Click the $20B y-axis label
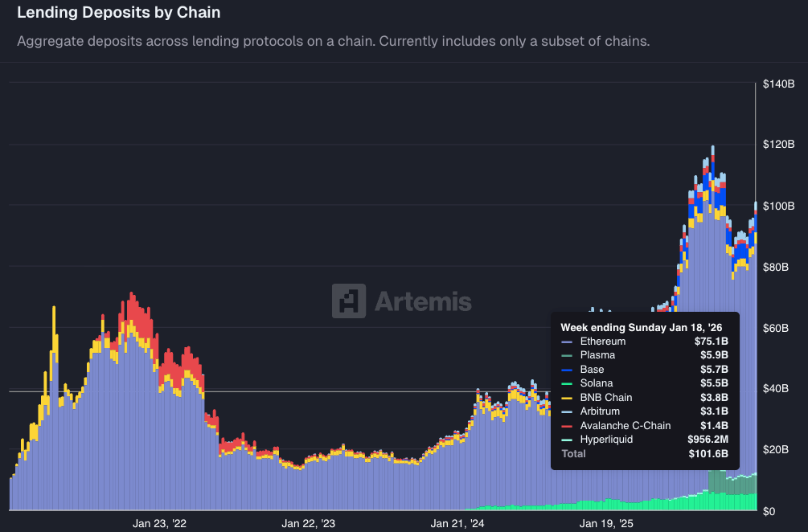This screenshot has height=532, width=808. click(776, 449)
